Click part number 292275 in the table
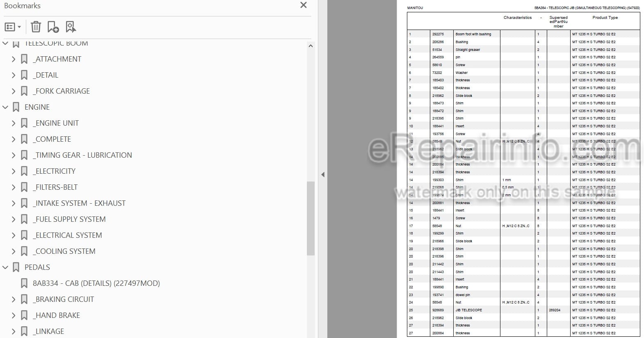Viewport: 644px width, 338px height. tap(438, 34)
